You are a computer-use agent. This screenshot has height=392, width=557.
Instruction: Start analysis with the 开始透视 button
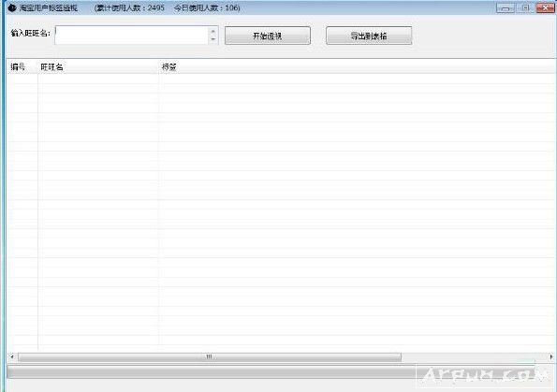(x=268, y=36)
